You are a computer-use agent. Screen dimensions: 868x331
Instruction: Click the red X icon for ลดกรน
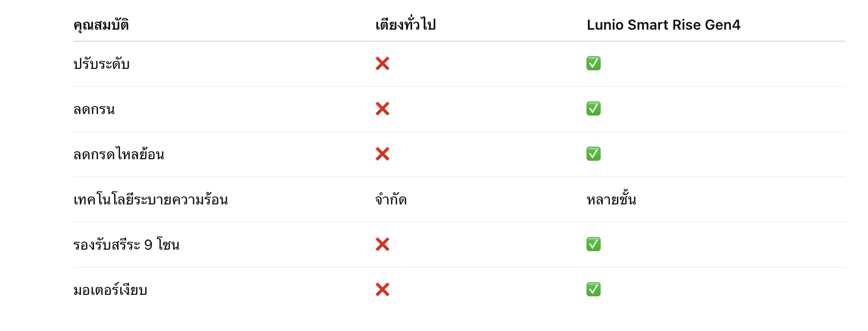[x=382, y=109]
